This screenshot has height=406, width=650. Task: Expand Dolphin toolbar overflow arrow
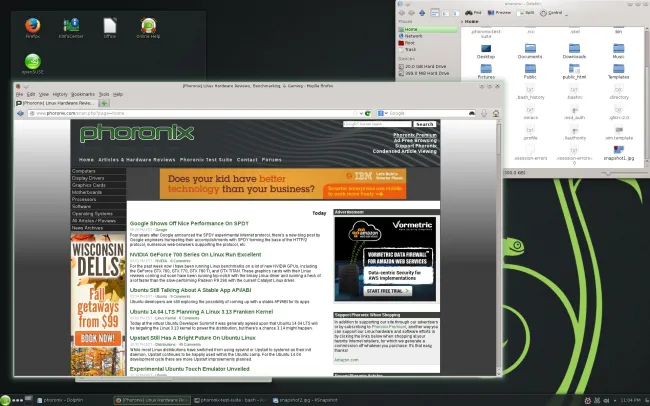(567, 15)
